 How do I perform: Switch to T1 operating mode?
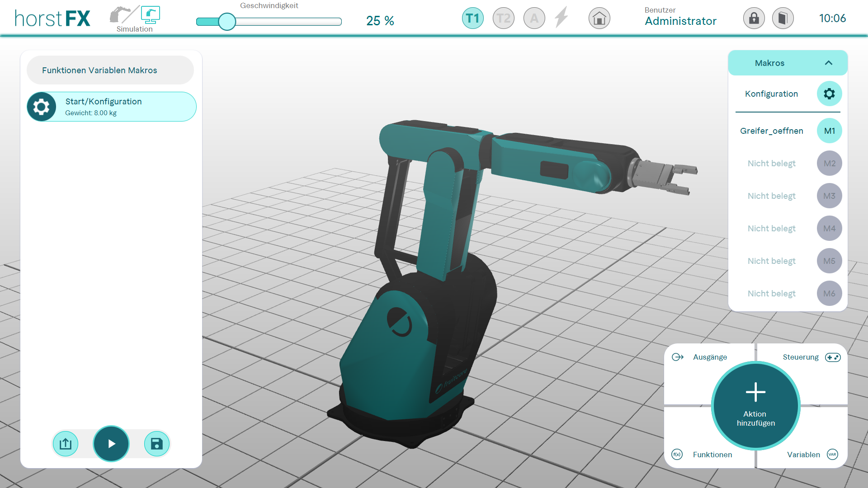pos(472,19)
